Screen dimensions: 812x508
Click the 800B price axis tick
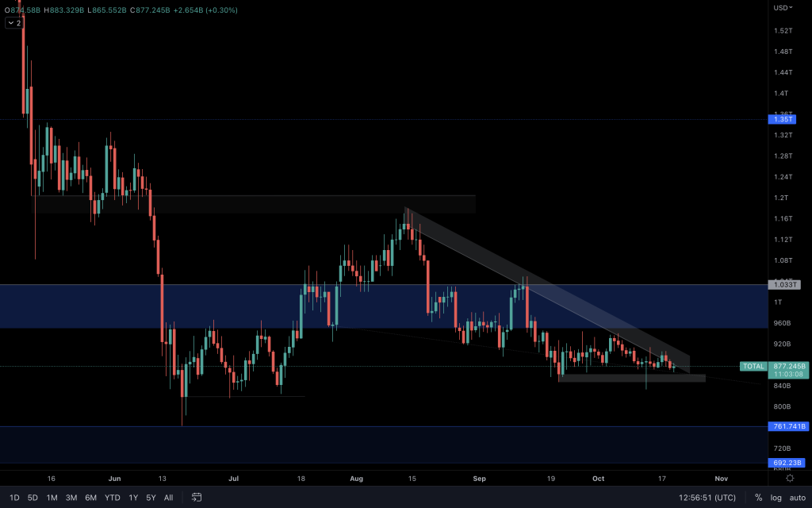click(x=782, y=406)
